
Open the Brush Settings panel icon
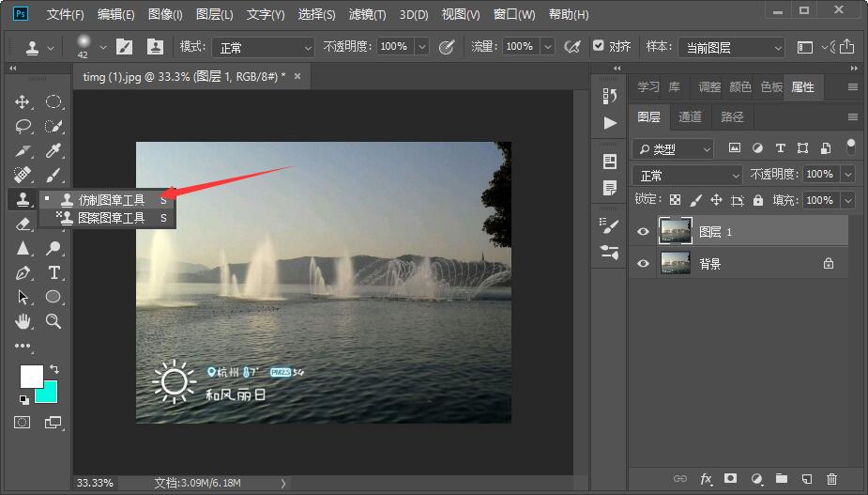pos(610,225)
